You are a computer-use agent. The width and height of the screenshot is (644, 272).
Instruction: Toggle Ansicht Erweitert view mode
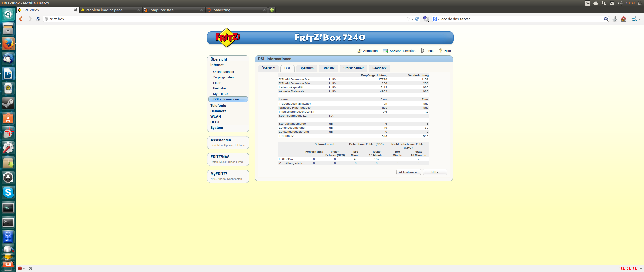coord(402,51)
